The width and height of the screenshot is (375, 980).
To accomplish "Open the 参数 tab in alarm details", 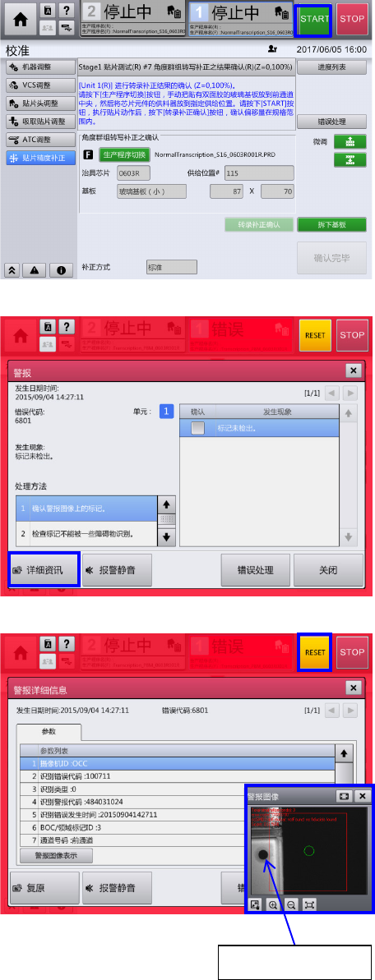I will tap(49, 730).
